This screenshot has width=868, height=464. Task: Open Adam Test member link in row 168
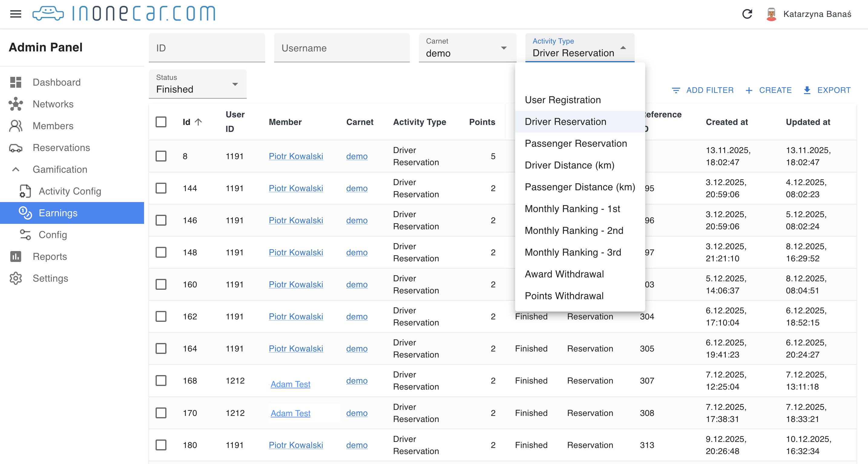click(x=290, y=384)
